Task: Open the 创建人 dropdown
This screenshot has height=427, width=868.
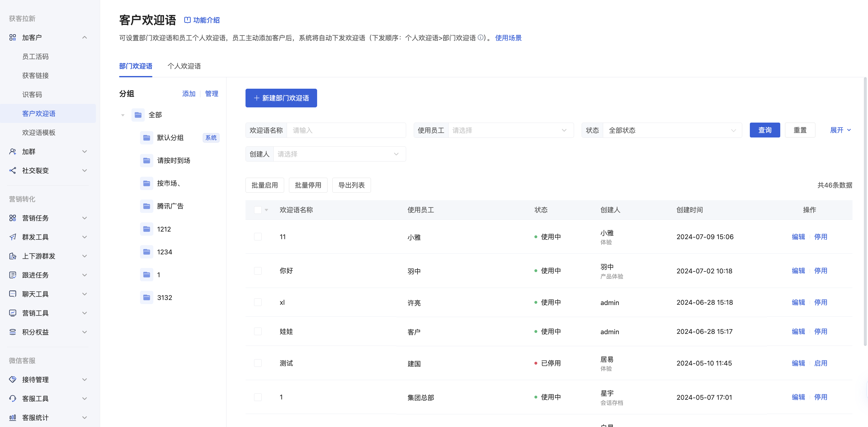Action: (x=339, y=154)
